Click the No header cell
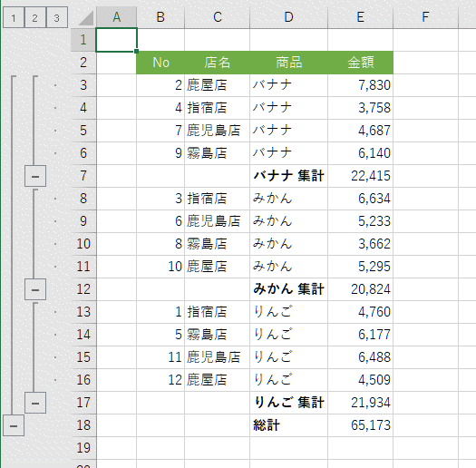Viewport: 476px width, 468px height. 160,63
